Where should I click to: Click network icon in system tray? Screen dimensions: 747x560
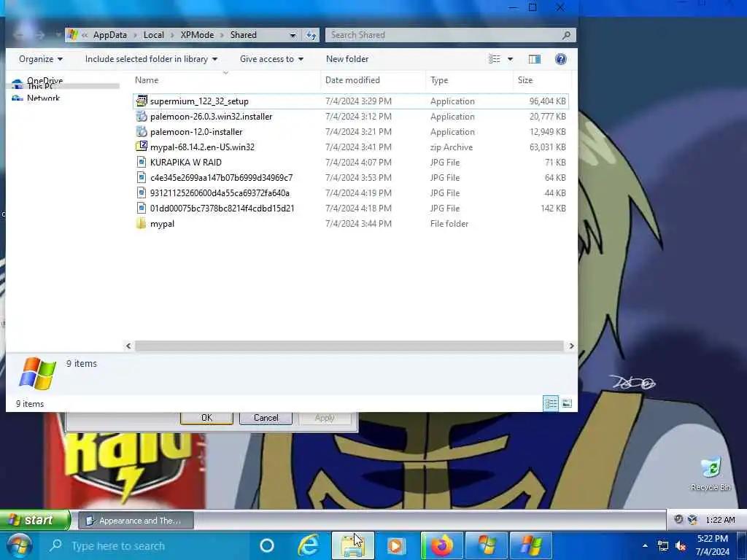[662, 545]
